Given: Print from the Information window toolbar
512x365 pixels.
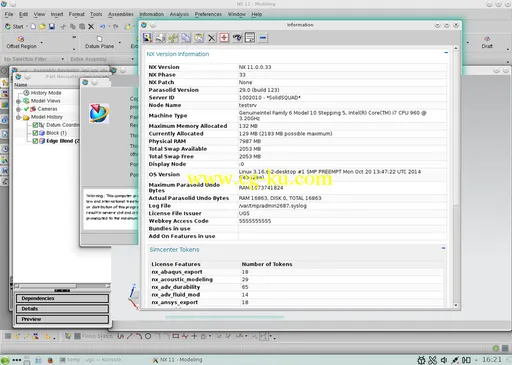Looking at the screenshot, I should point(160,38).
